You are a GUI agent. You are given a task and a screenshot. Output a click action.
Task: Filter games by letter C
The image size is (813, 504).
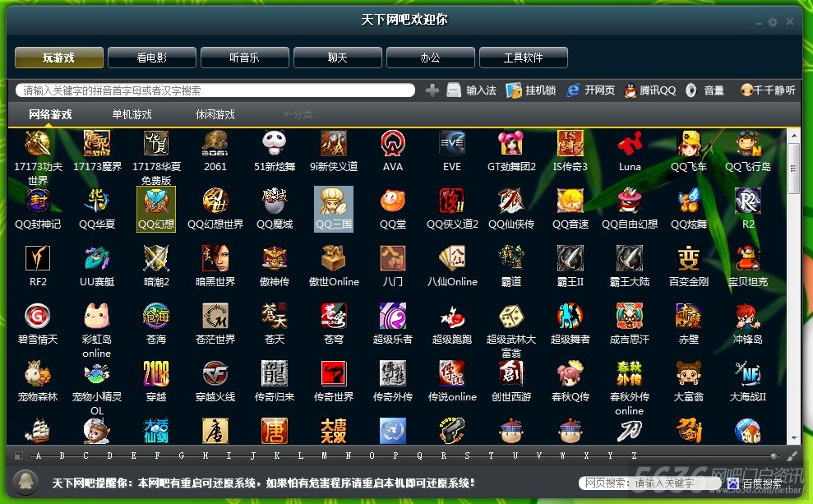85,455
